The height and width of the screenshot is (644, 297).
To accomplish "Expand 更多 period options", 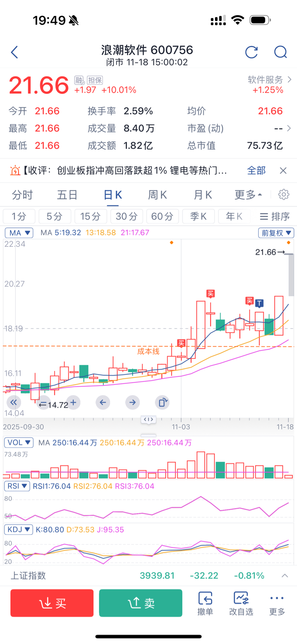I will pos(248,195).
